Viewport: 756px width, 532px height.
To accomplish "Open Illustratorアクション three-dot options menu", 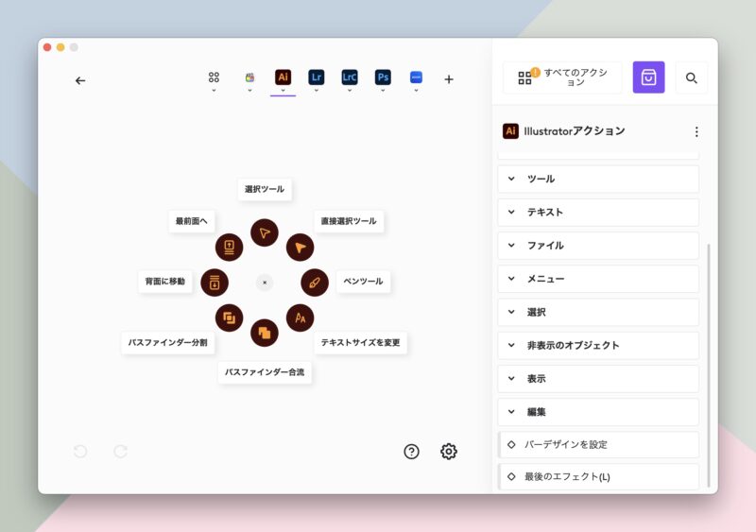I will pos(696,131).
